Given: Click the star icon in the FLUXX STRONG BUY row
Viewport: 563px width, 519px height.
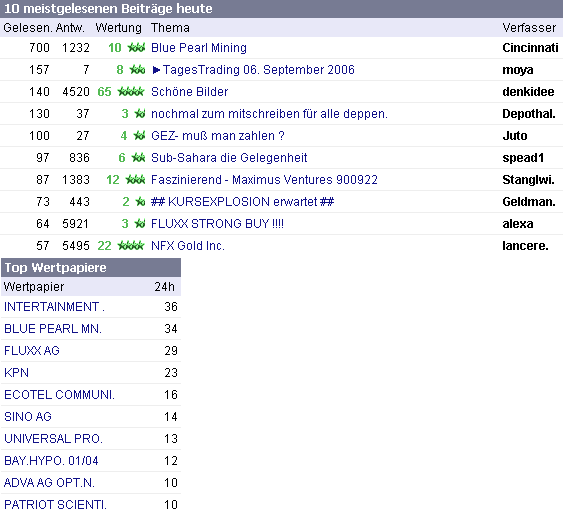Looking at the screenshot, I should 140,223.
